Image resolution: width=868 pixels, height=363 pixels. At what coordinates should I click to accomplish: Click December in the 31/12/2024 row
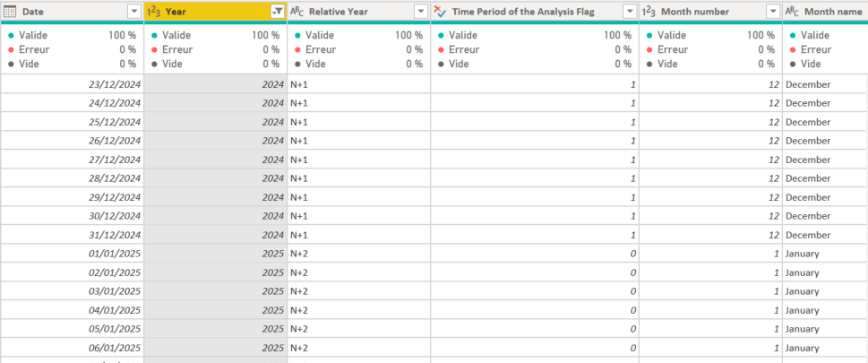click(x=825, y=235)
